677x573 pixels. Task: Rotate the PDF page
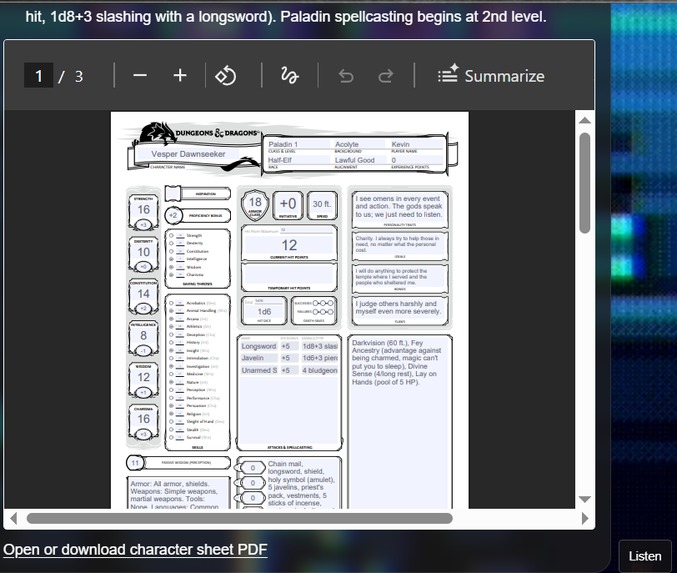pos(226,76)
